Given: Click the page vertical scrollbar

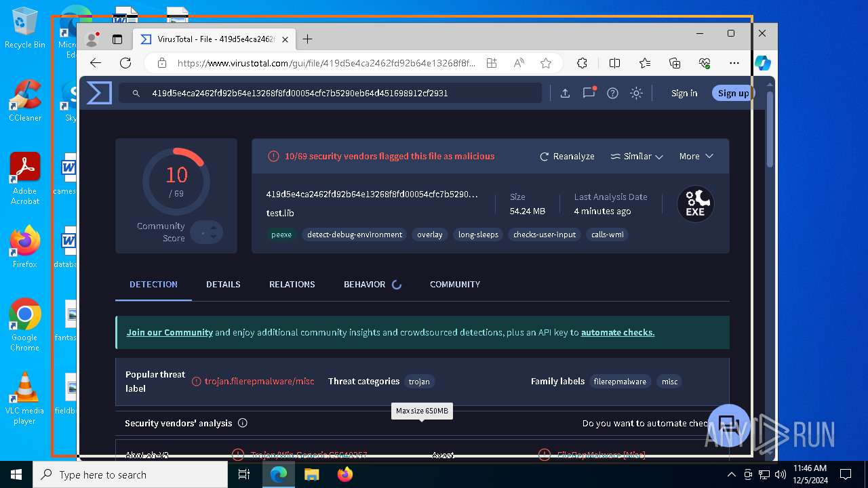Looking at the screenshot, I should (x=770, y=129).
